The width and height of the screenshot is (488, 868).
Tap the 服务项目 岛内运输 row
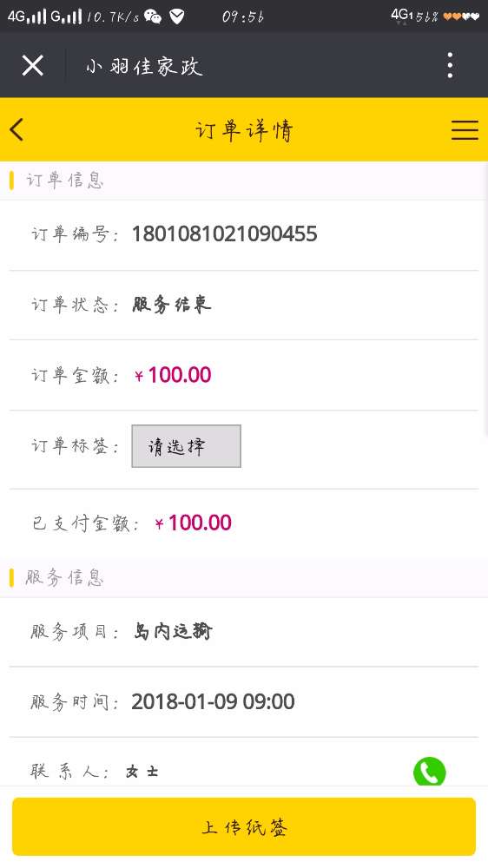[244, 632]
